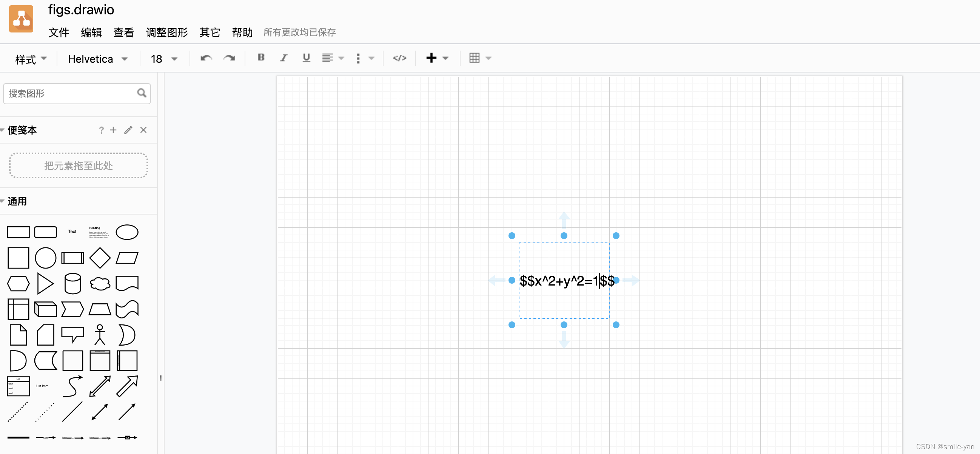Open the font size 18 dropdown
The width and height of the screenshot is (980, 454).
tap(164, 59)
